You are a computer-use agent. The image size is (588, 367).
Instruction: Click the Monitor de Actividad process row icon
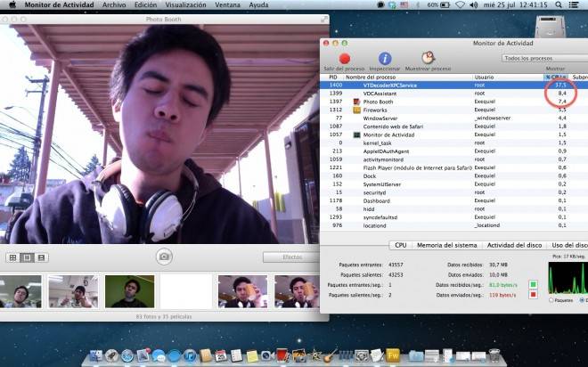[x=356, y=135]
